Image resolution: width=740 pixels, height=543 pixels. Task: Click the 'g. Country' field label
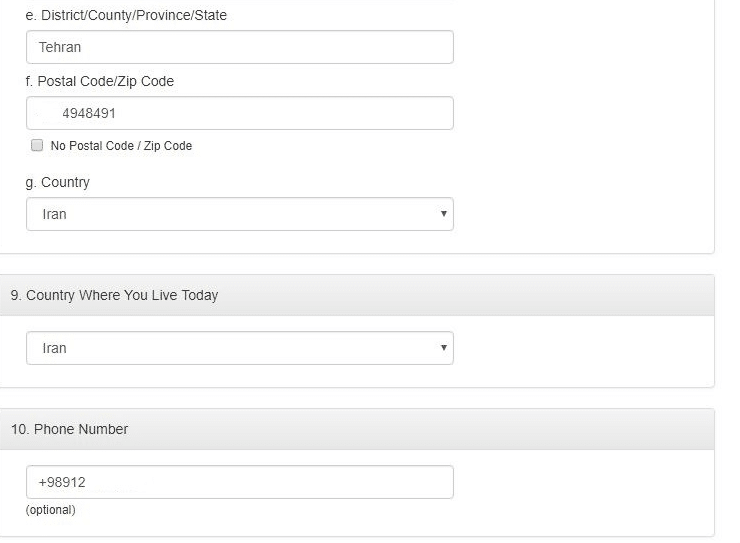(58, 183)
